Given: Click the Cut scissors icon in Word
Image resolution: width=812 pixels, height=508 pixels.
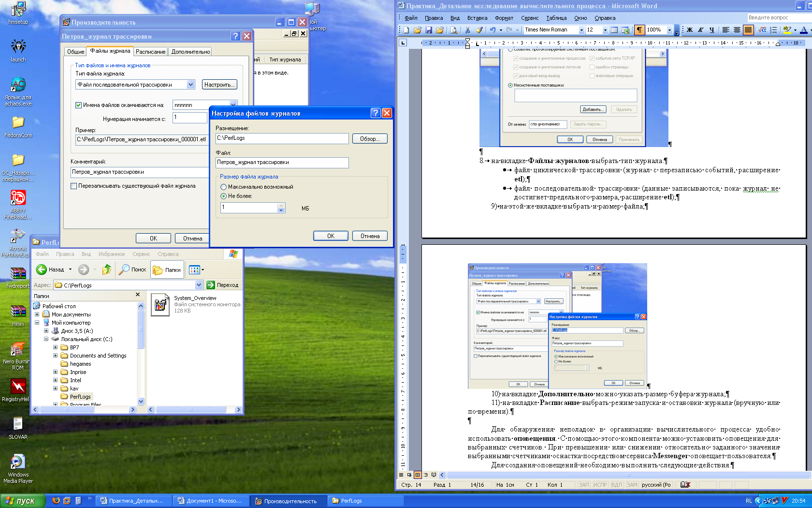Looking at the screenshot, I should click(x=467, y=30).
